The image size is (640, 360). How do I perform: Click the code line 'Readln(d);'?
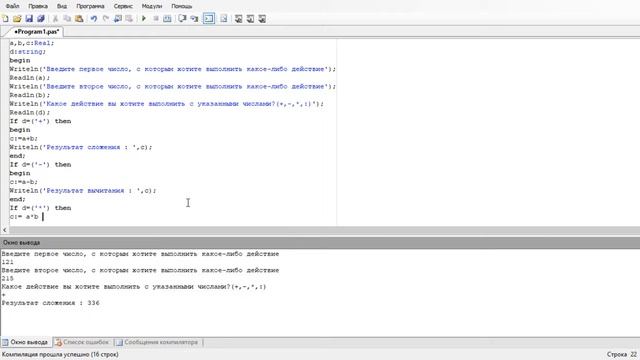[30, 112]
